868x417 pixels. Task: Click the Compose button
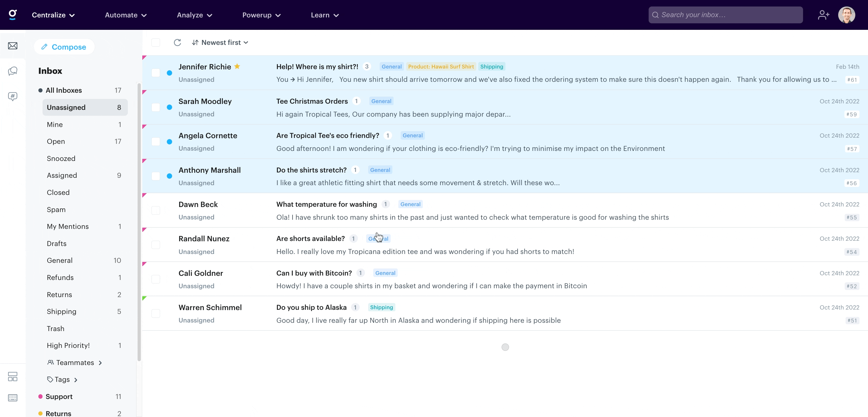64,47
